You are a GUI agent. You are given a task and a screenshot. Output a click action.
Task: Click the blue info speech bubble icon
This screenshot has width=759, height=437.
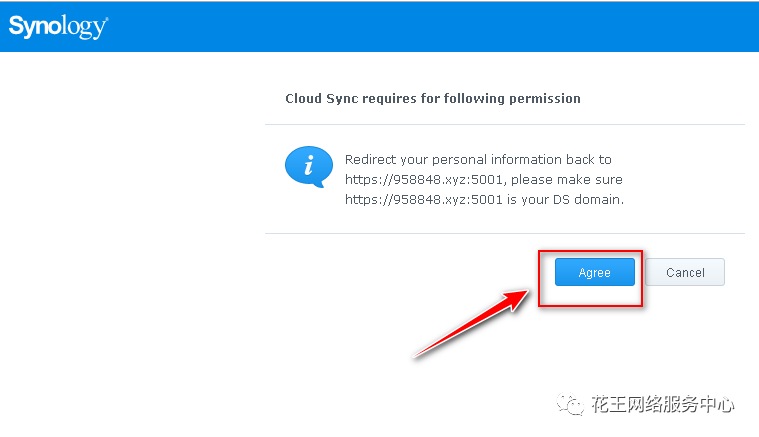pyautogui.click(x=309, y=166)
